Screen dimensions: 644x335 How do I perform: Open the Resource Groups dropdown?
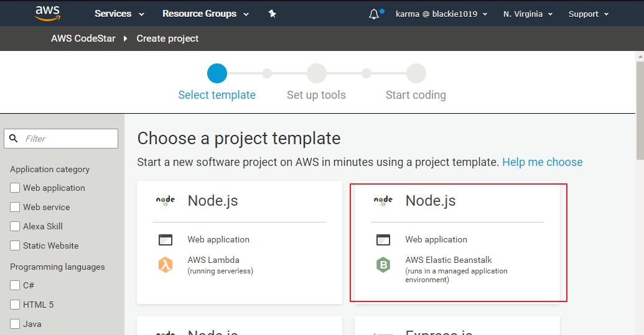click(205, 14)
